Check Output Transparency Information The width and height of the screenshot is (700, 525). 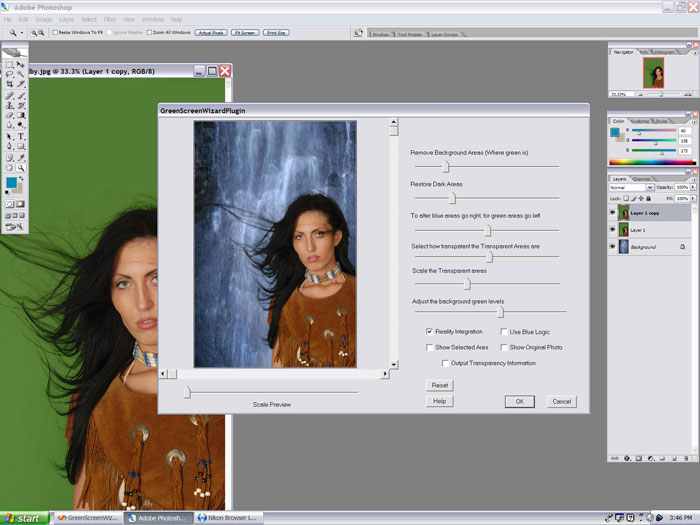(445, 363)
